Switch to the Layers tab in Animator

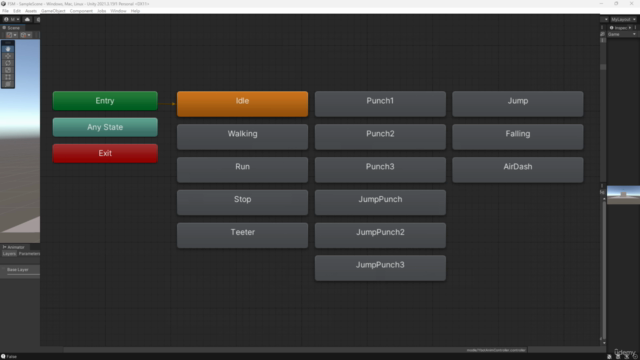[x=9, y=254]
